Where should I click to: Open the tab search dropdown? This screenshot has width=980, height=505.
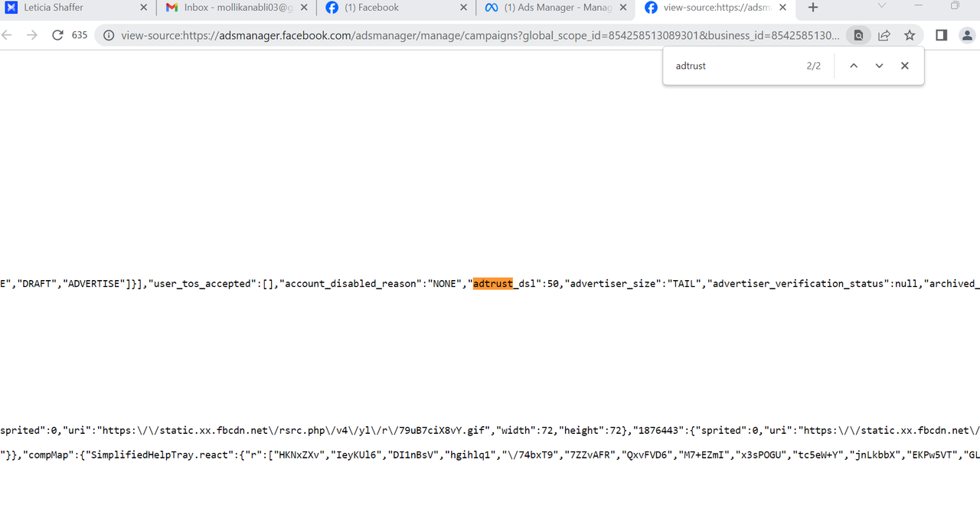point(882,6)
